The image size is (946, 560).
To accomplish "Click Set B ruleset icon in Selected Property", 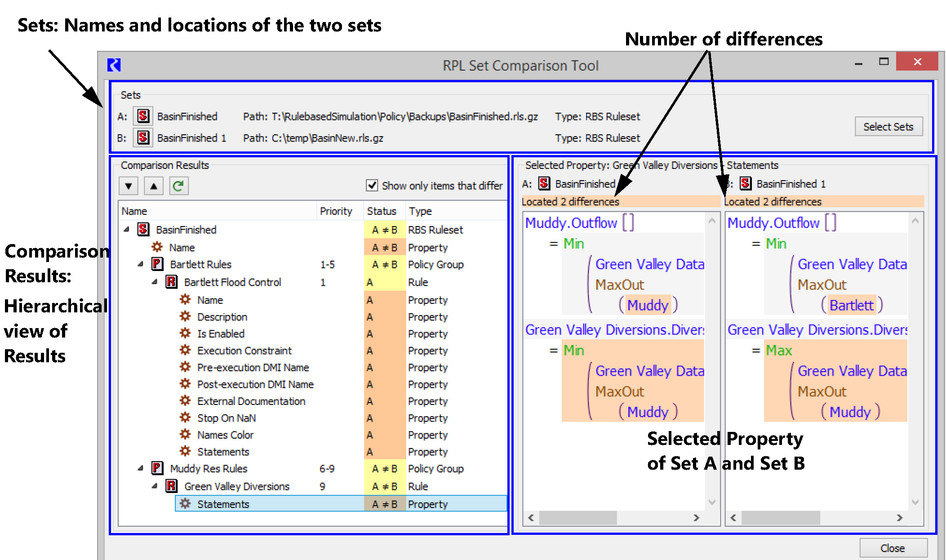I will click(x=746, y=183).
